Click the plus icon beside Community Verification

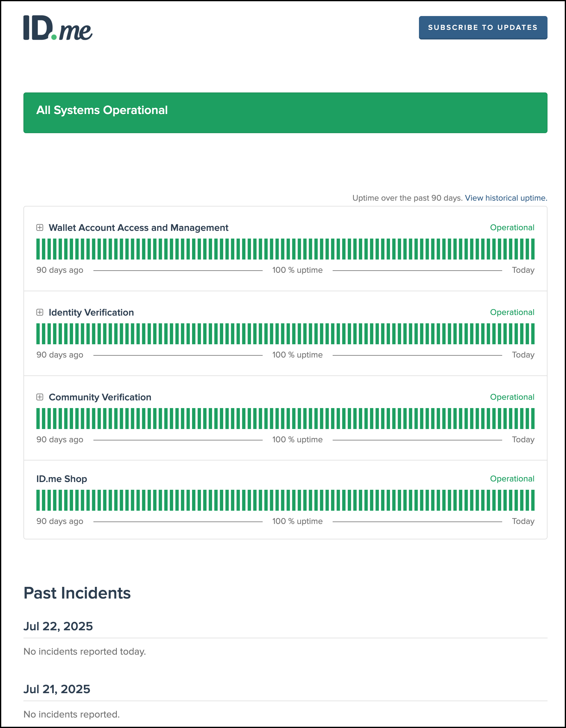coord(40,397)
